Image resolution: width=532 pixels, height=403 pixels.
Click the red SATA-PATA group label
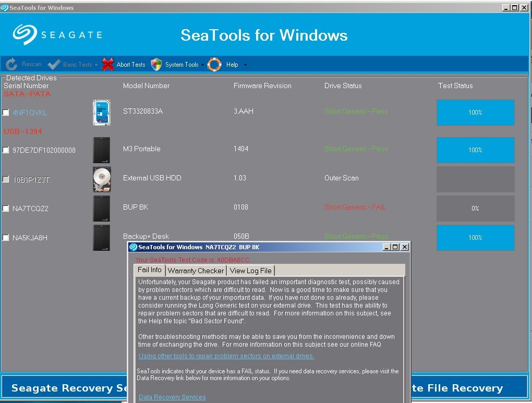point(27,94)
